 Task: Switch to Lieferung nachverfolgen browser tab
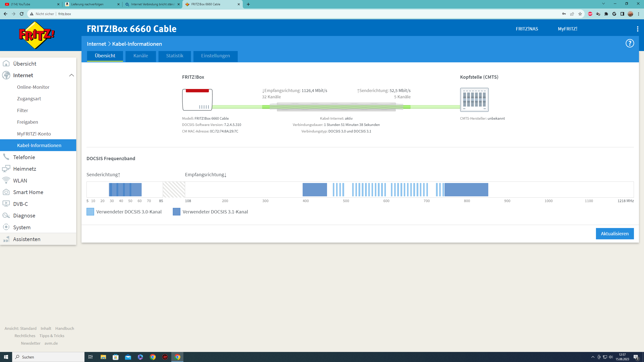[x=92, y=4]
